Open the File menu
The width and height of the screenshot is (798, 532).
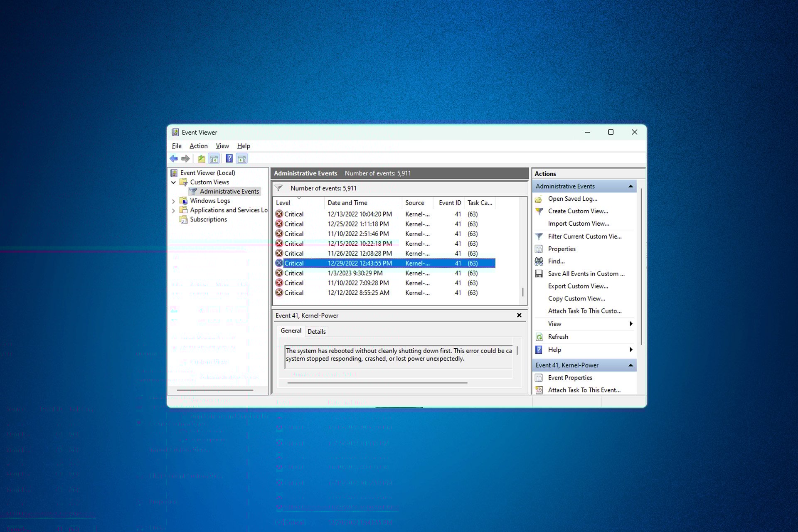coord(177,146)
